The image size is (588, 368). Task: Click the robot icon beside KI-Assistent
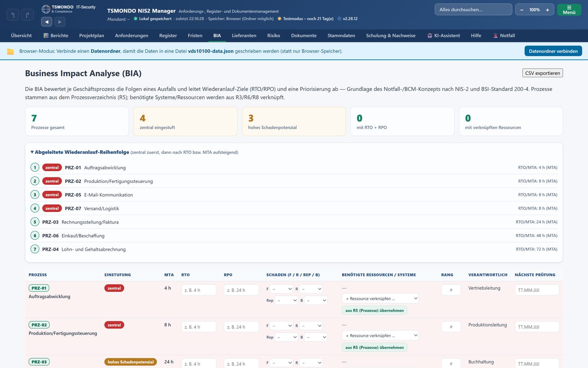430,36
